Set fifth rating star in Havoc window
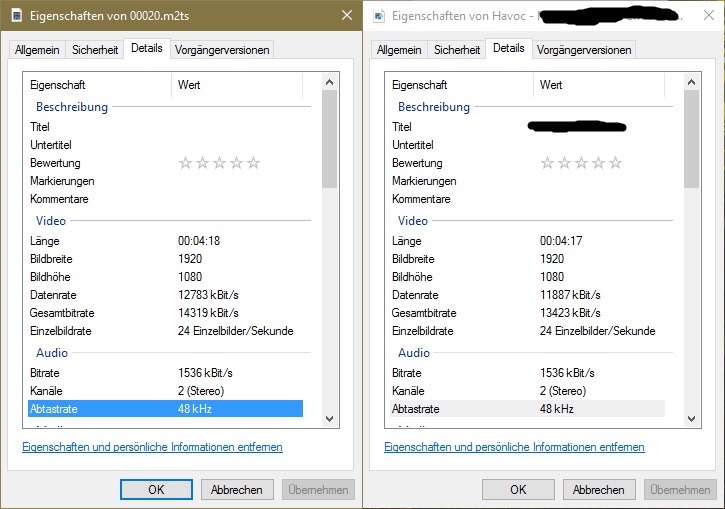The width and height of the screenshot is (725, 509). tap(615, 163)
